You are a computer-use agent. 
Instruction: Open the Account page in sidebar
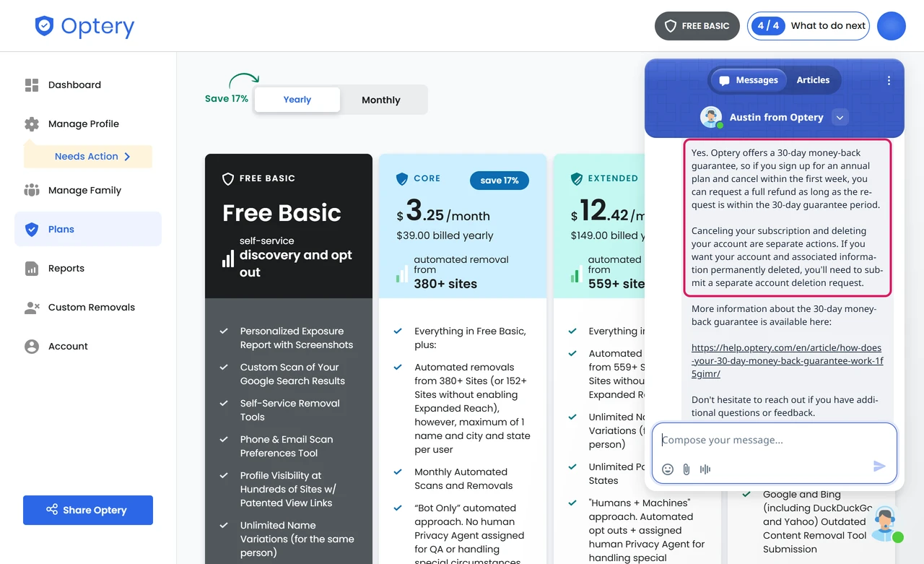click(68, 347)
